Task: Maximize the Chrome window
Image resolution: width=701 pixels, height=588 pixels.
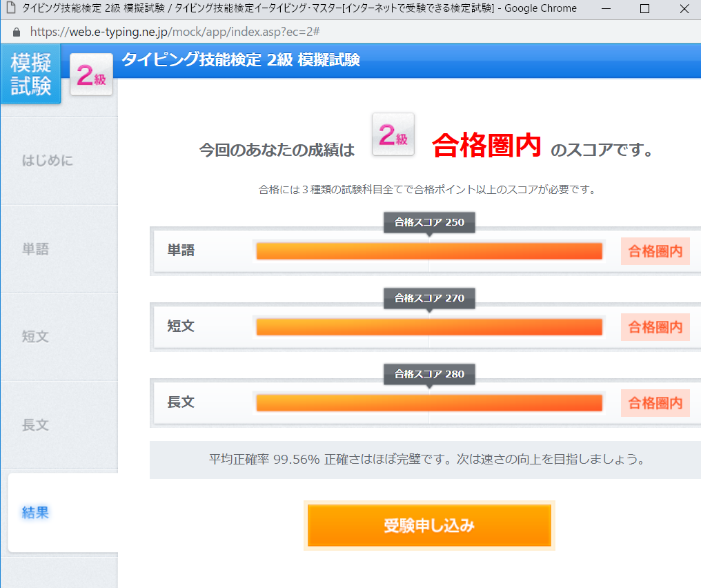Action: [x=644, y=9]
